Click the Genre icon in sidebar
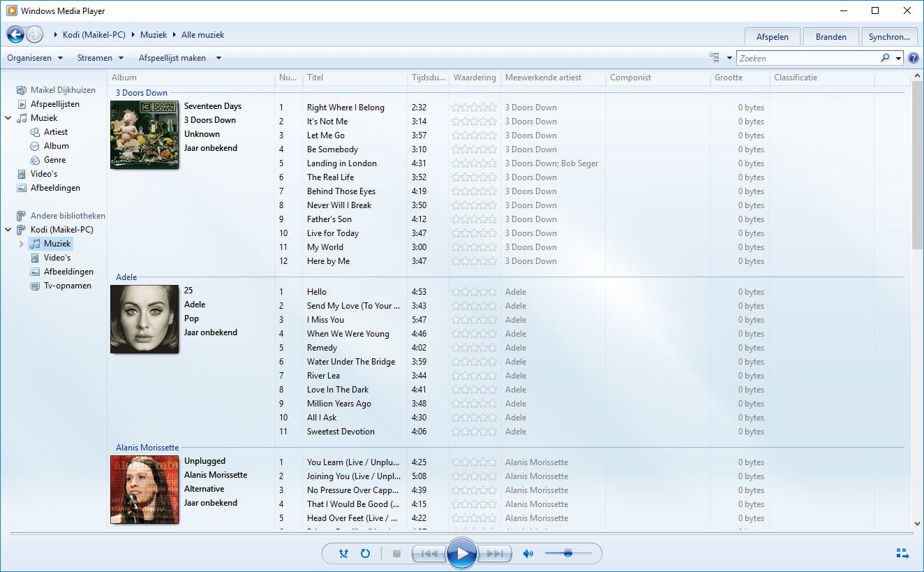The height and width of the screenshot is (572, 924). (36, 160)
